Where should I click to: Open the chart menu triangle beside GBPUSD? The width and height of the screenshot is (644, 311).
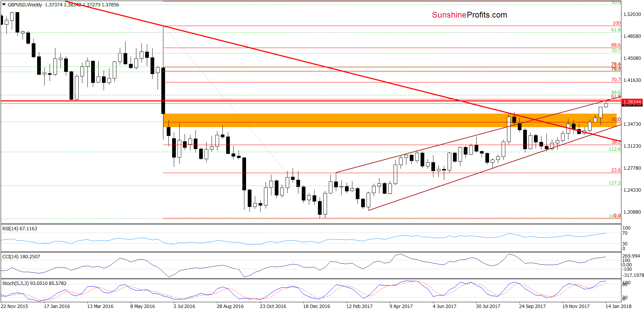4,5
